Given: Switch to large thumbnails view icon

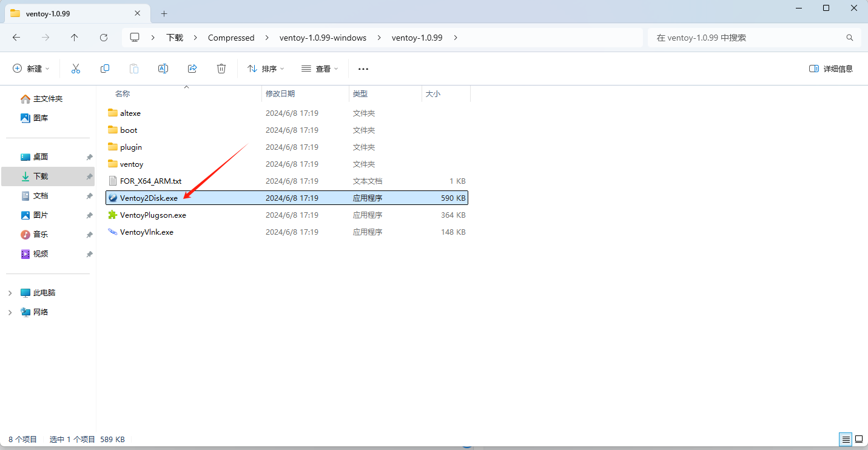Looking at the screenshot, I should [859, 439].
